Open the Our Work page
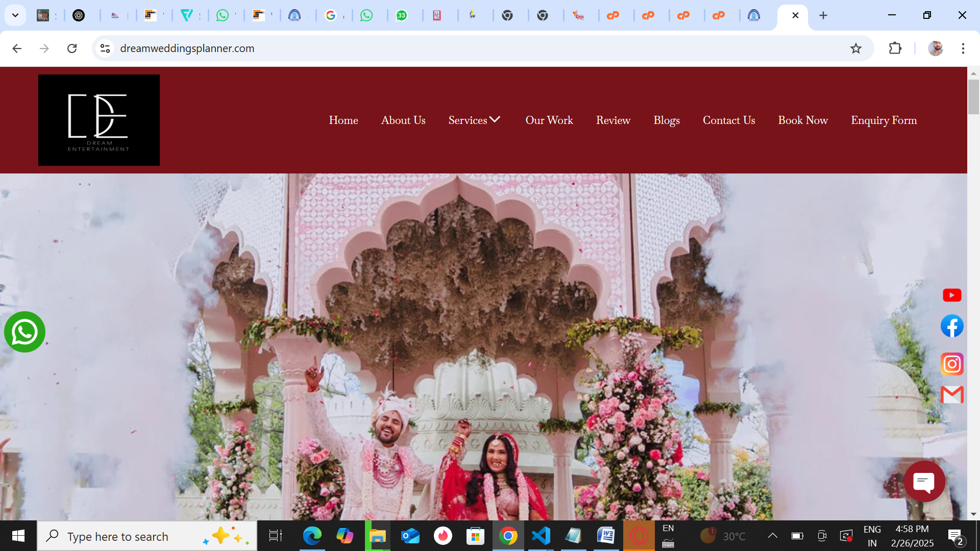Screen dimensions: 980x551 [x=549, y=120]
